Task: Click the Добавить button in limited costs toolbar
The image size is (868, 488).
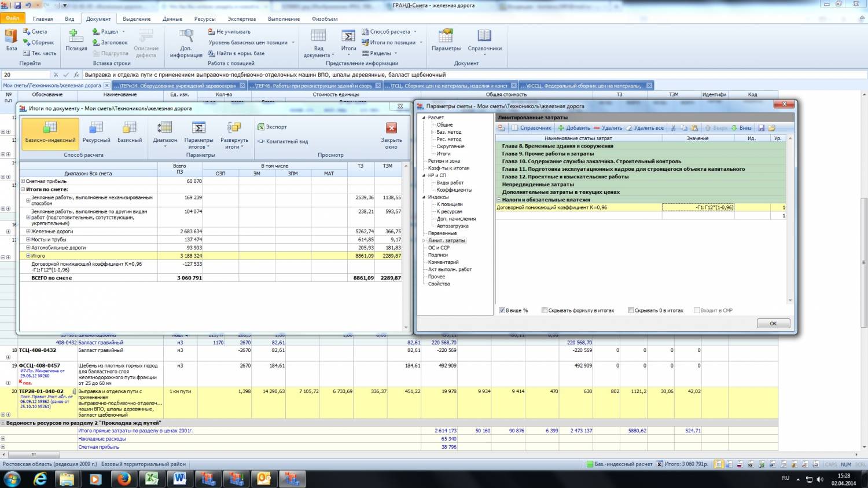Action: tap(573, 128)
